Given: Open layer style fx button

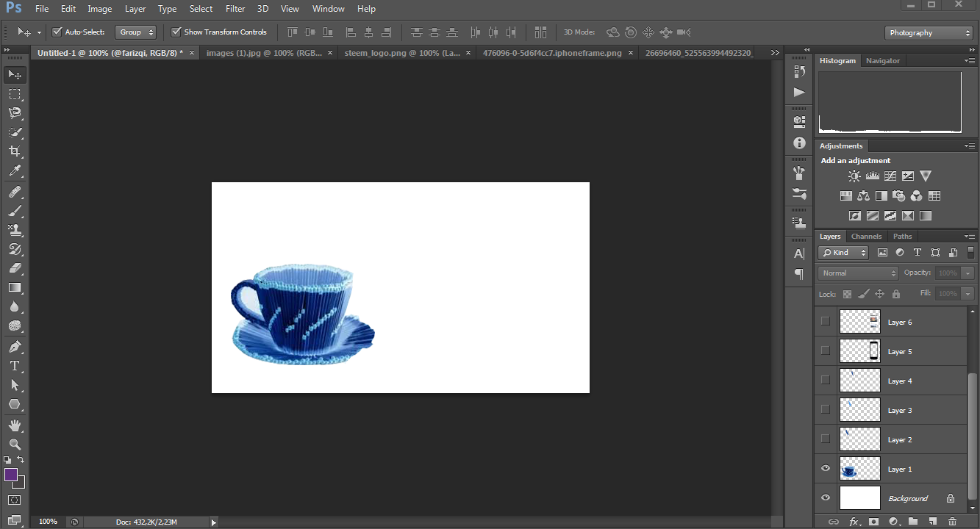Looking at the screenshot, I should click(854, 522).
